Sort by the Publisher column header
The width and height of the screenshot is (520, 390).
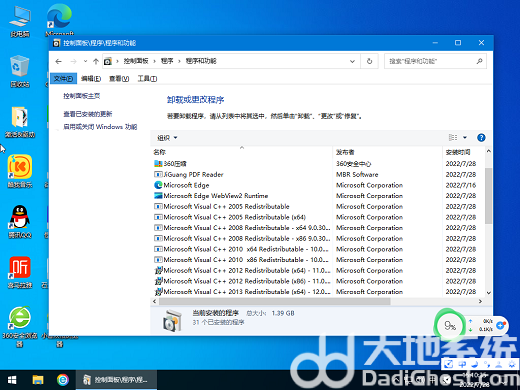345,152
